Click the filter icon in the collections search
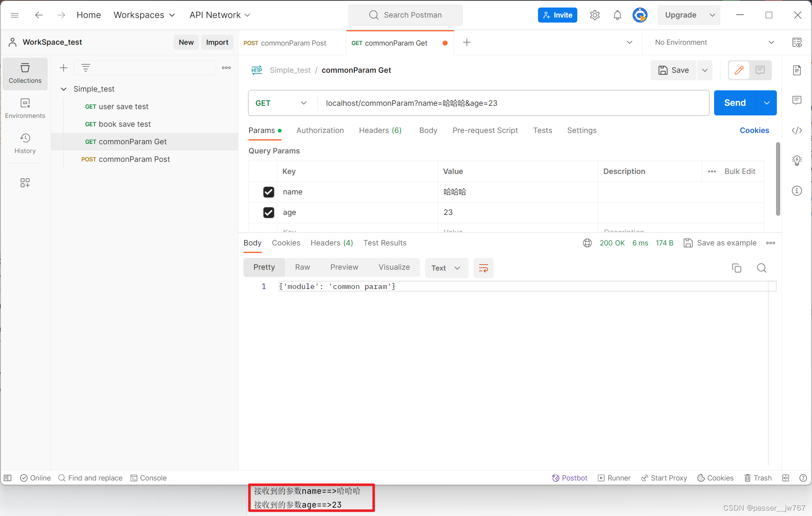812x516 pixels. 86,68
